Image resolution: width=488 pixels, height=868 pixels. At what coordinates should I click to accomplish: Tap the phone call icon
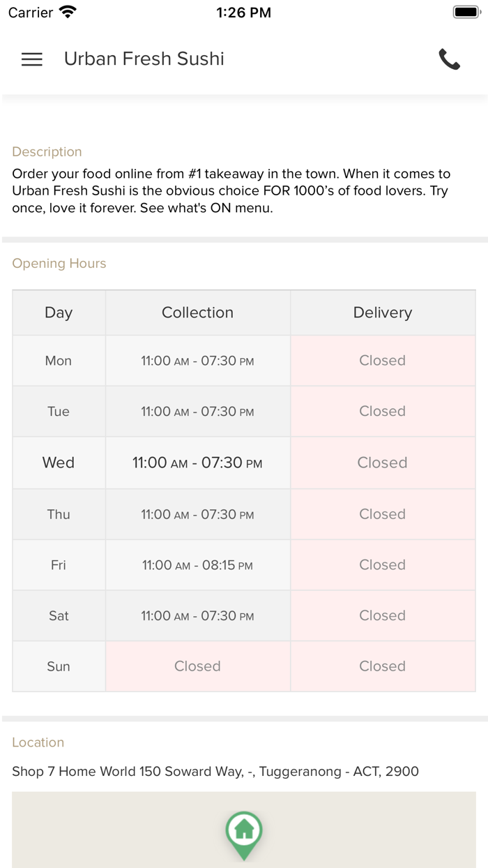coord(450,59)
